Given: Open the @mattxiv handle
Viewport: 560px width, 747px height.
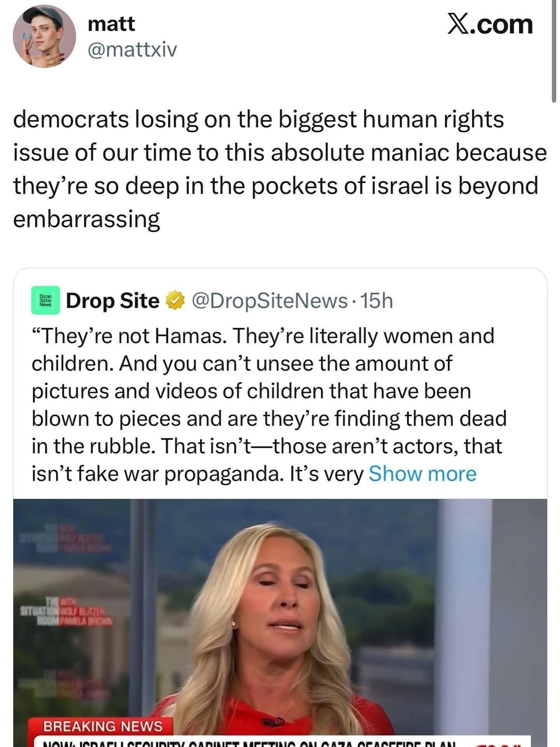Looking at the screenshot, I should click(132, 50).
